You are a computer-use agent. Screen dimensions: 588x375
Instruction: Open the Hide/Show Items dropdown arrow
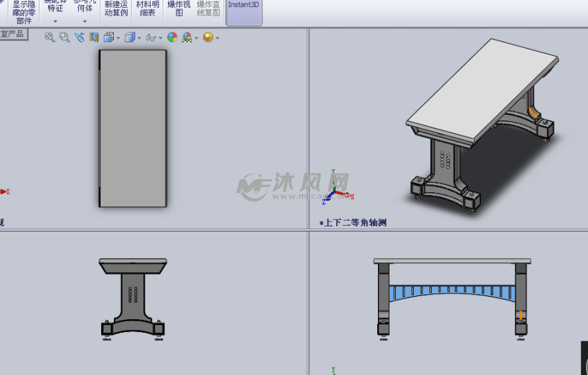pos(161,38)
